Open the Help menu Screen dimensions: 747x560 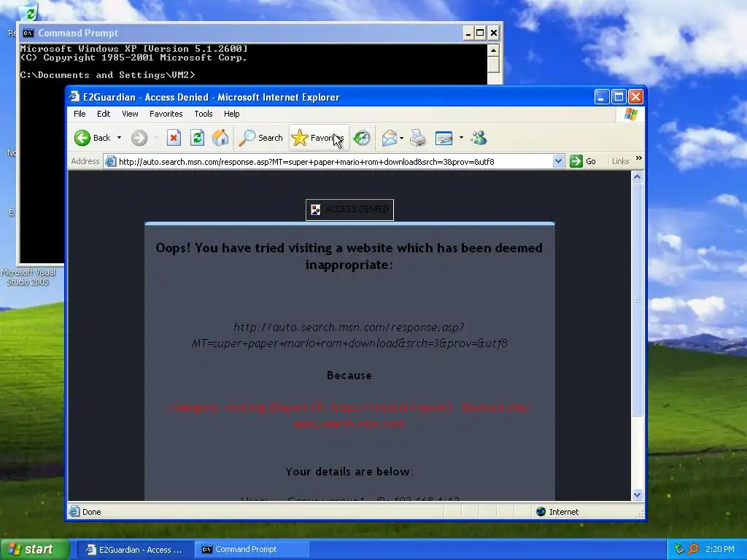[231, 114]
